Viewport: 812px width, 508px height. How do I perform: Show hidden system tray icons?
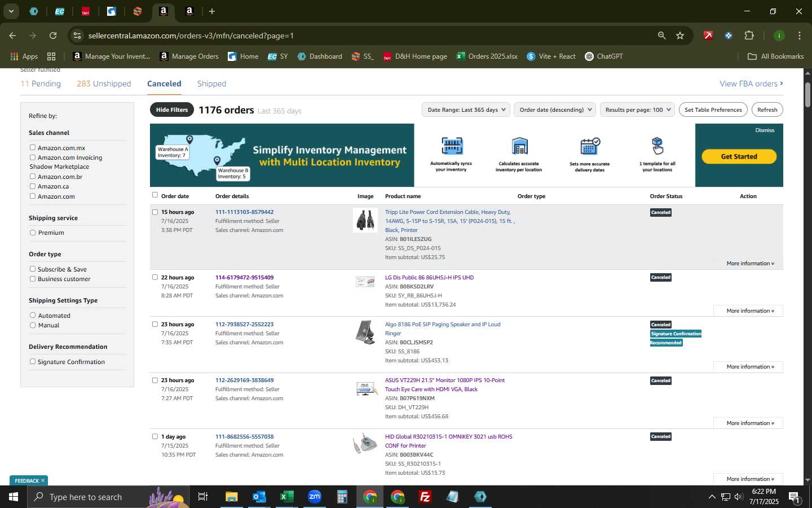click(x=712, y=497)
